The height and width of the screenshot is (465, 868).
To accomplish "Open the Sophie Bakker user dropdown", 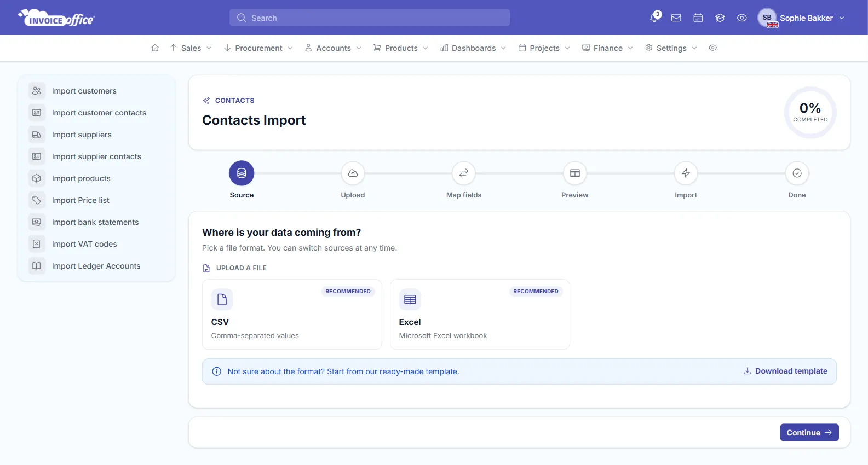I will [x=801, y=18].
